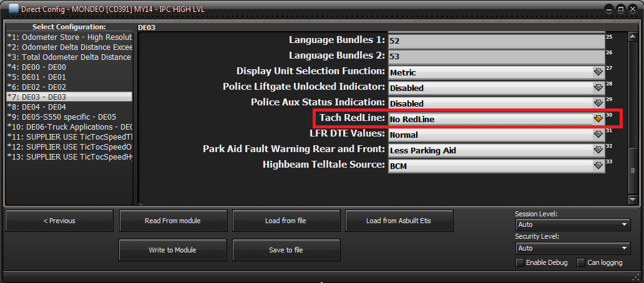The height and width of the screenshot is (283, 644).
Task: Click the Highbeam Telltale Source arrow icon
Action: [598, 165]
